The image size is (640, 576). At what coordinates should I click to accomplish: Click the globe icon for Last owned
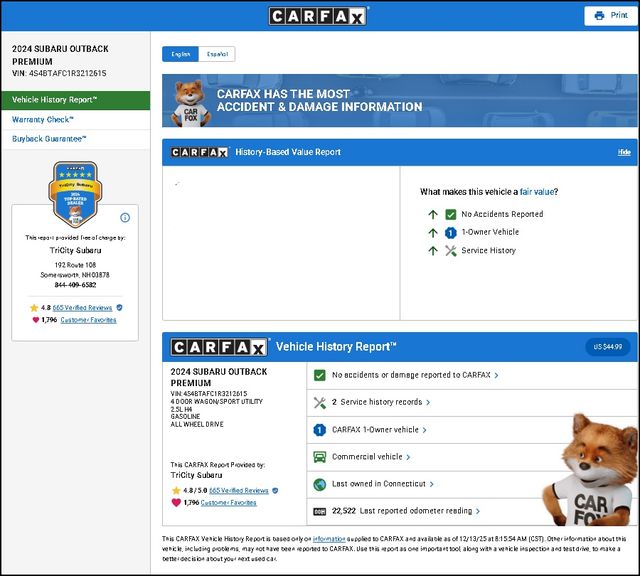320,484
